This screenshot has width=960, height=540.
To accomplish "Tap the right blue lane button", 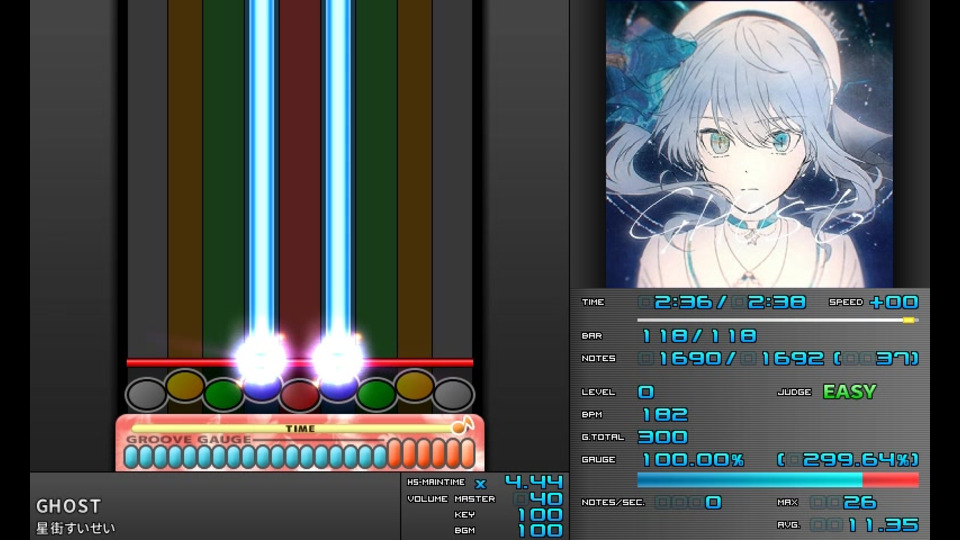I will click(338, 386).
